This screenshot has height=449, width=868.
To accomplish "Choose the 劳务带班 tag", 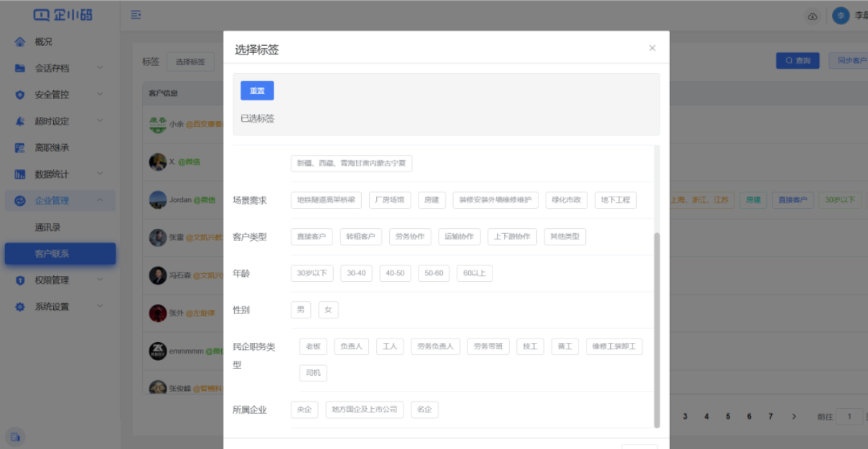I will coord(488,346).
